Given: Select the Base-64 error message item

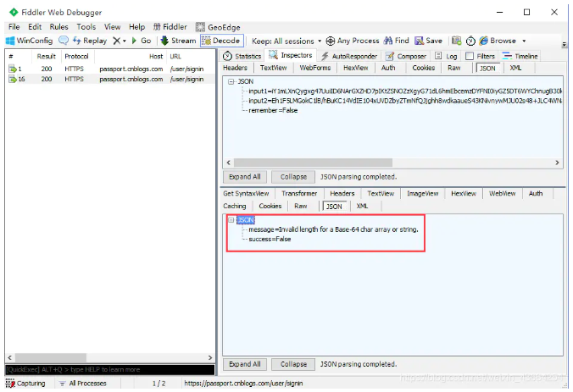Looking at the screenshot, I should pos(333,229).
